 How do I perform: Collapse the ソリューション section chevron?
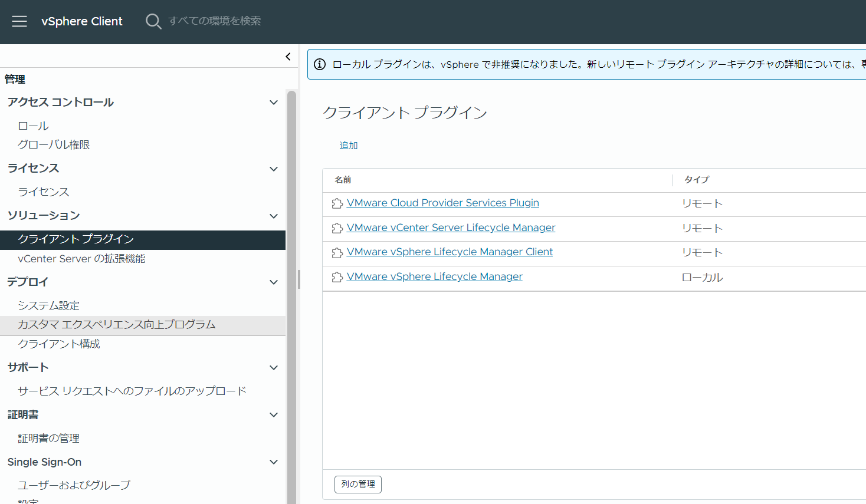tap(274, 216)
